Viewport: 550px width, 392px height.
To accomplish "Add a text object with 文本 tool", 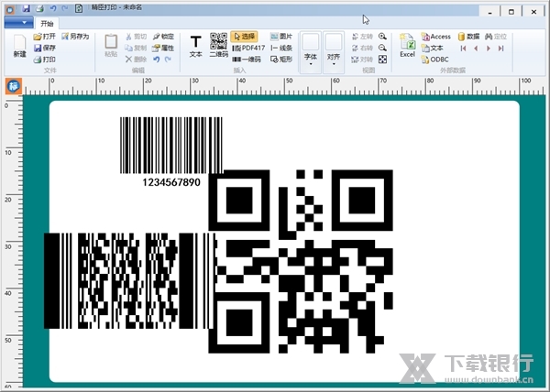I will [195, 45].
